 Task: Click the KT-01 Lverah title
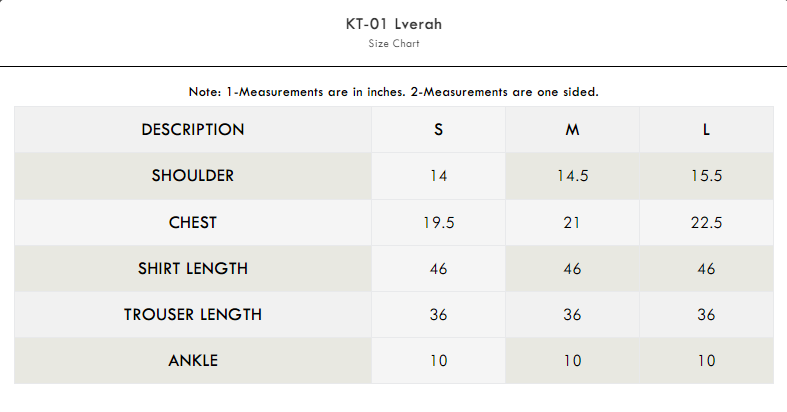[392, 24]
